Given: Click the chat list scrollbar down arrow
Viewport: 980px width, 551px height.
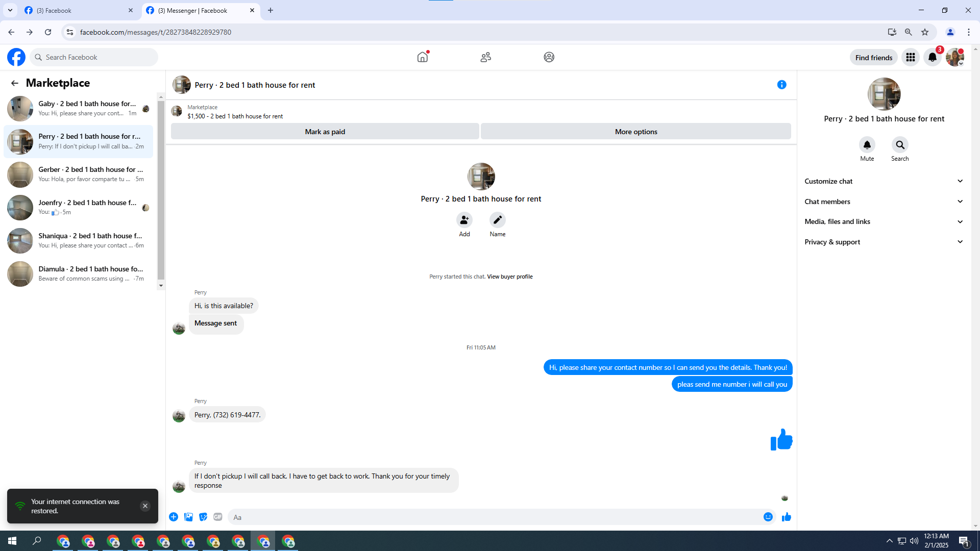Looking at the screenshot, I should tap(161, 286).
